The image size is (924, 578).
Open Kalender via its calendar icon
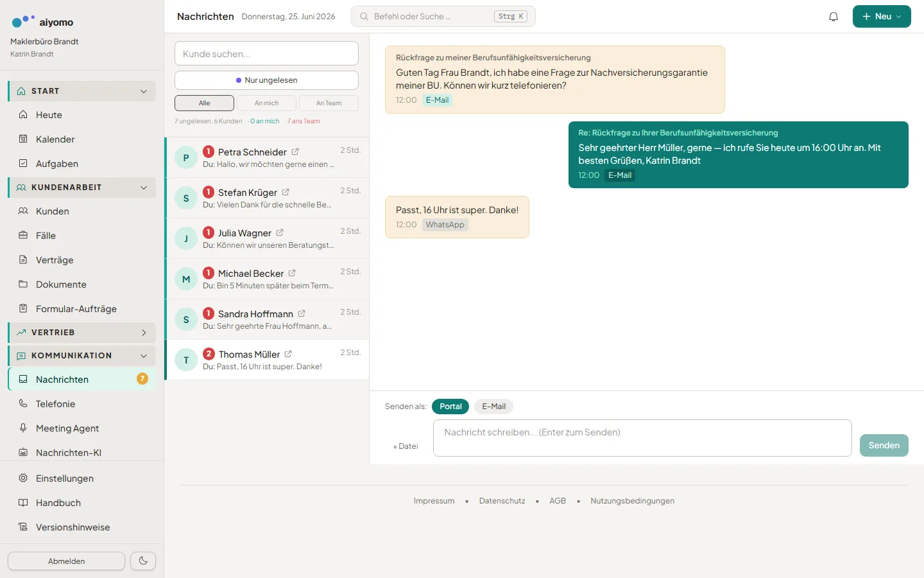23,139
